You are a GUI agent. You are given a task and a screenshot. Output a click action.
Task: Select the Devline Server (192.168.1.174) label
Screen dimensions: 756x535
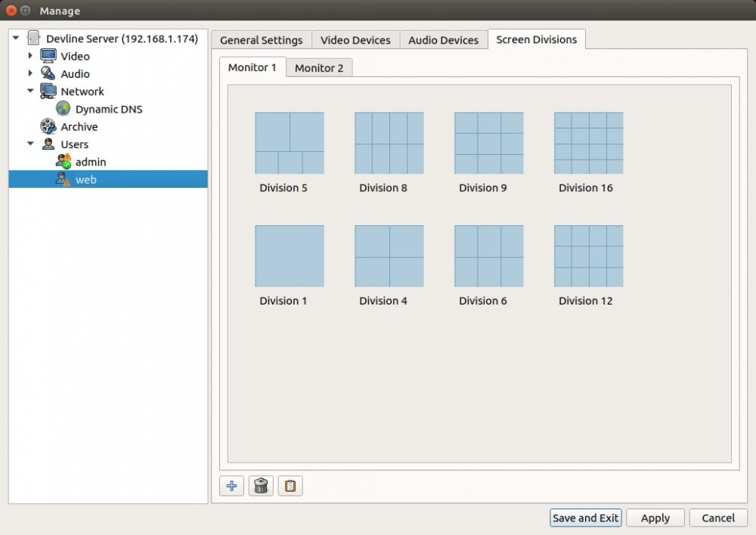[x=122, y=39]
